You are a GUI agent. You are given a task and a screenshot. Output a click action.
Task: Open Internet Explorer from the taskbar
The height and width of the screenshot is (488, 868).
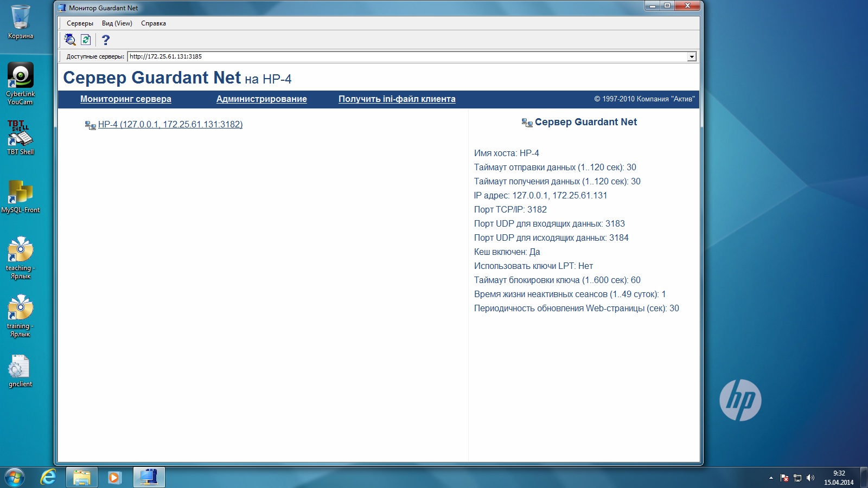[x=48, y=477]
